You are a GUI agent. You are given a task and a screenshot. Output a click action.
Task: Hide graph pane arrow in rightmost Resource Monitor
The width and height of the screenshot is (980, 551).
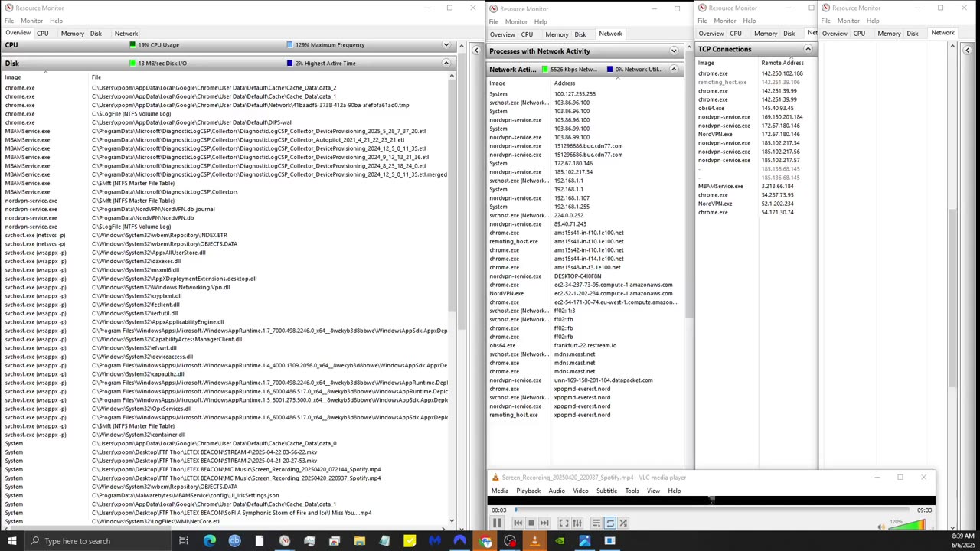point(967,51)
